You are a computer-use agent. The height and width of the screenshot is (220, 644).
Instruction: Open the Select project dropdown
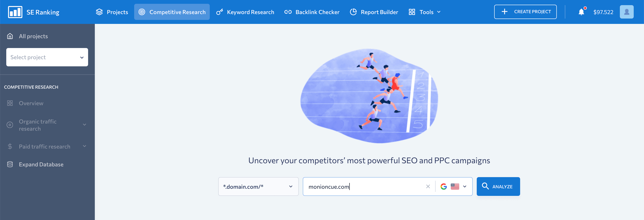click(x=47, y=57)
